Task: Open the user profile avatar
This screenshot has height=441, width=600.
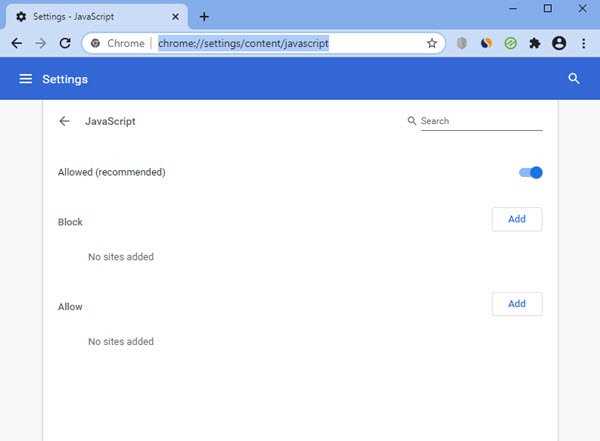Action: [x=559, y=43]
